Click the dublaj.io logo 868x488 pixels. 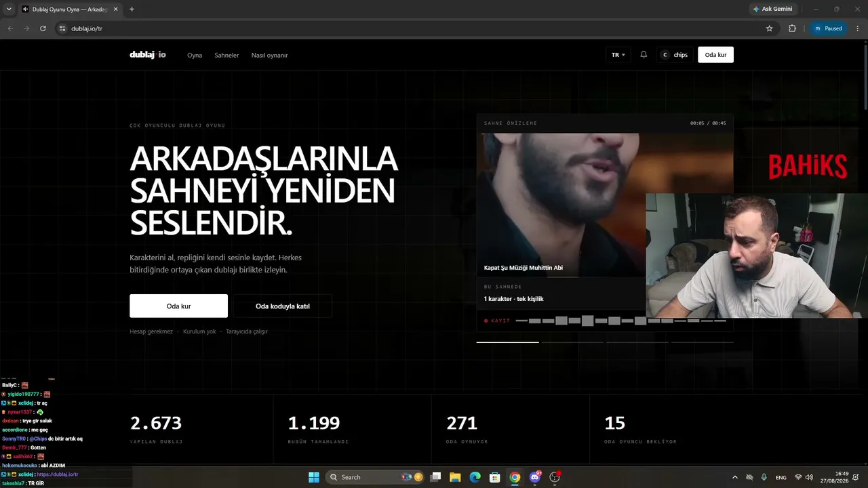(148, 55)
